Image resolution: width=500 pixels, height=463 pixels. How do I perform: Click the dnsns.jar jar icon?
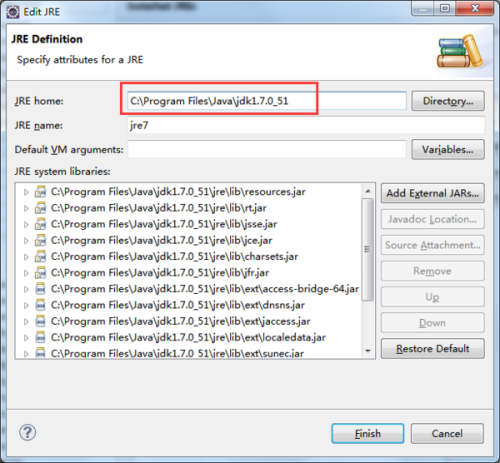tap(40, 305)
